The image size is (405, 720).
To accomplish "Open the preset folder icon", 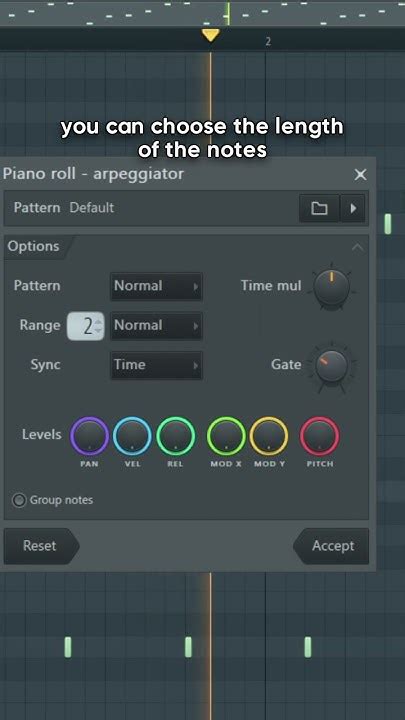I will [x=319, y=208].
